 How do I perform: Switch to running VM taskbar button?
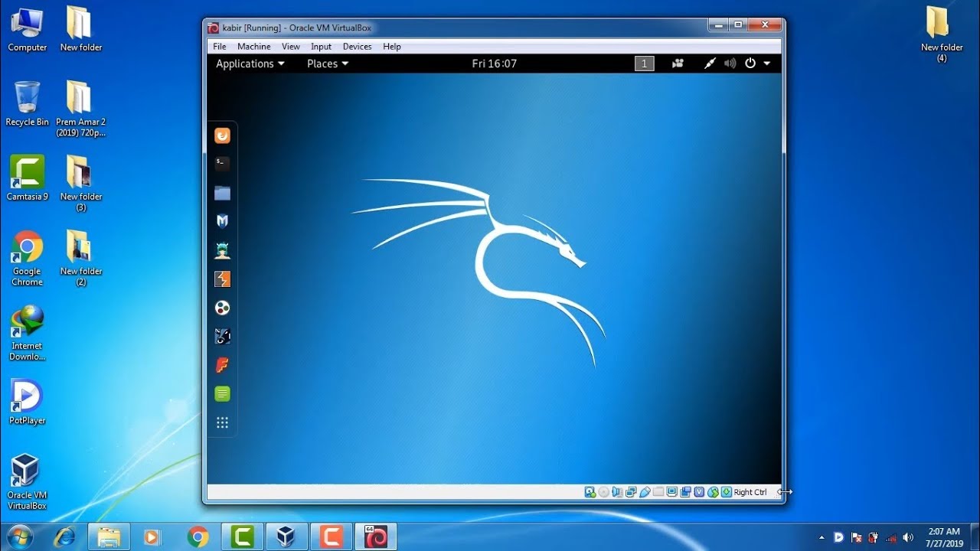[375, 537]
